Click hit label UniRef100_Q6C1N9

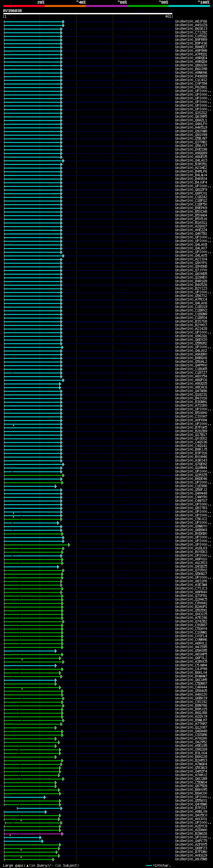(x=191, y=779)
